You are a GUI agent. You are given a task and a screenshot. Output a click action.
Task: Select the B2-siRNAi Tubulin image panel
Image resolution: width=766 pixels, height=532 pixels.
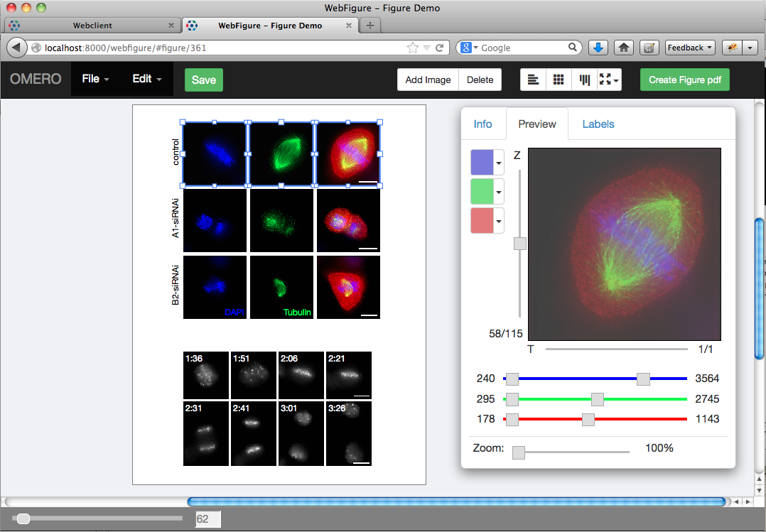tap(281, 287)
